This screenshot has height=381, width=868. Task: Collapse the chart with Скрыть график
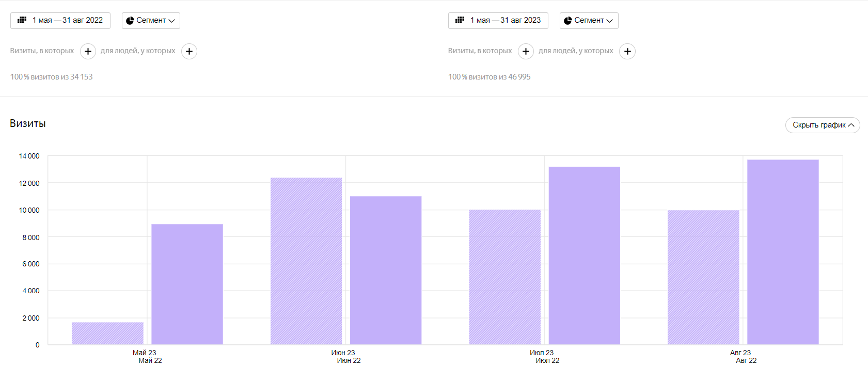coord(823,125)
